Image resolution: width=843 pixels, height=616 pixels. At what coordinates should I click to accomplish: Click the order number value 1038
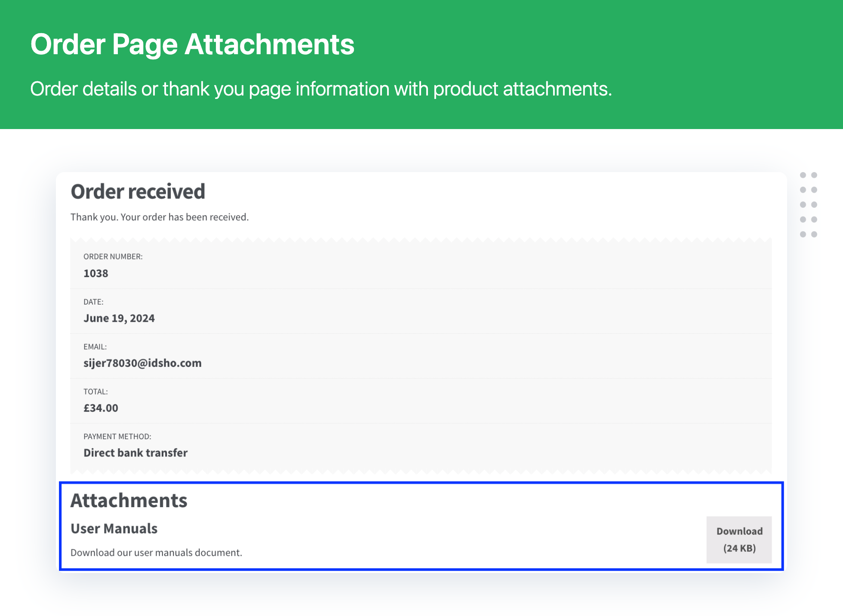pos(96,273)
